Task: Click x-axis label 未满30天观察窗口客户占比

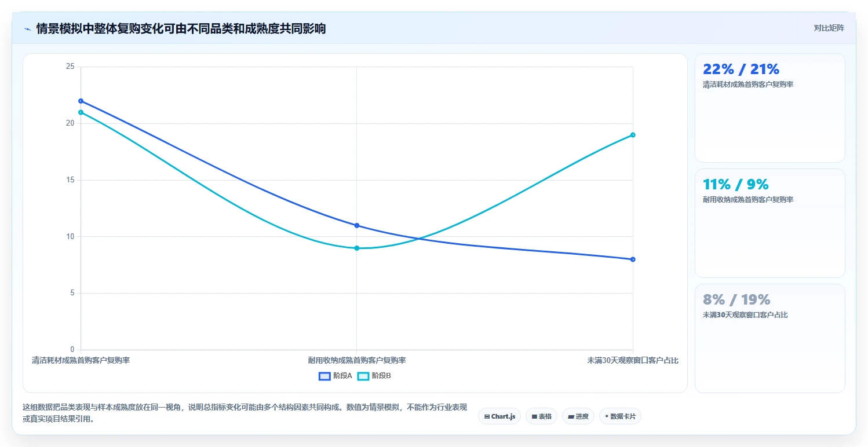Action: pyautogui.click(x=633, y=360)
